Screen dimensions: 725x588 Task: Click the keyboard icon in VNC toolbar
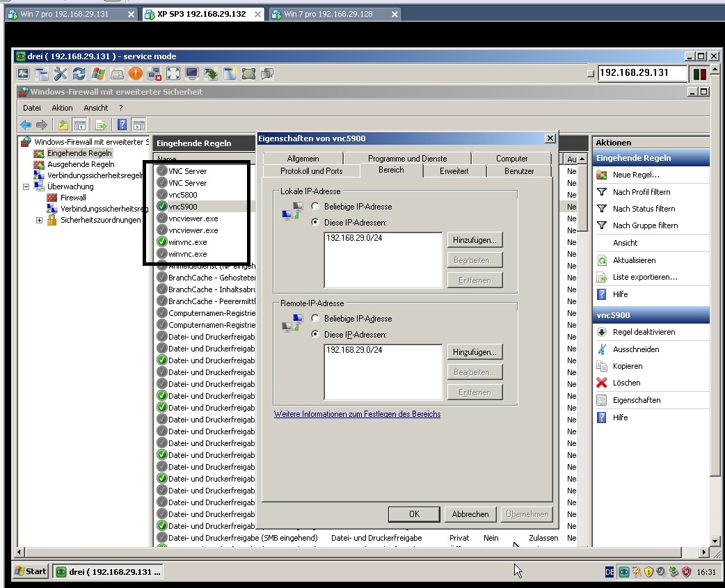117,74
